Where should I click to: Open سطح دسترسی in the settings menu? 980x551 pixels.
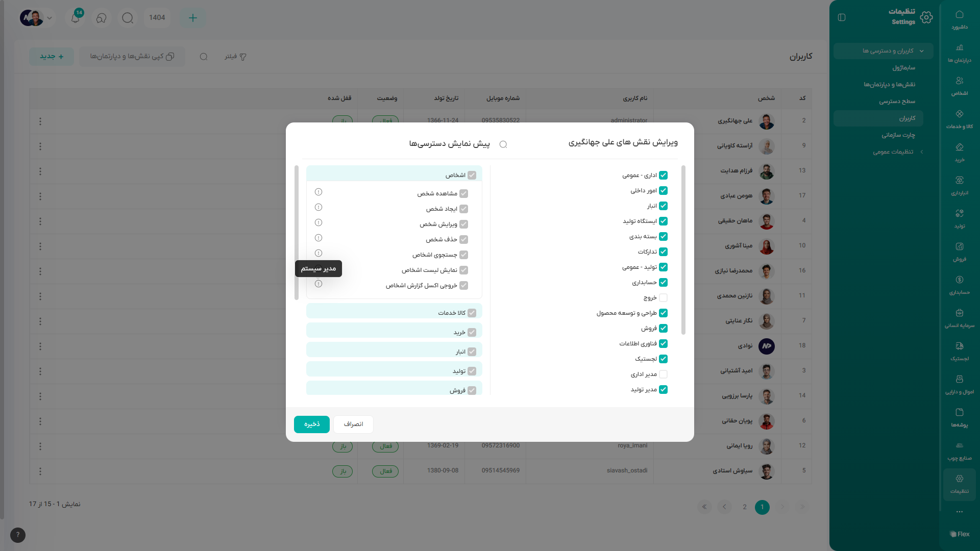[x=897, y=102]
